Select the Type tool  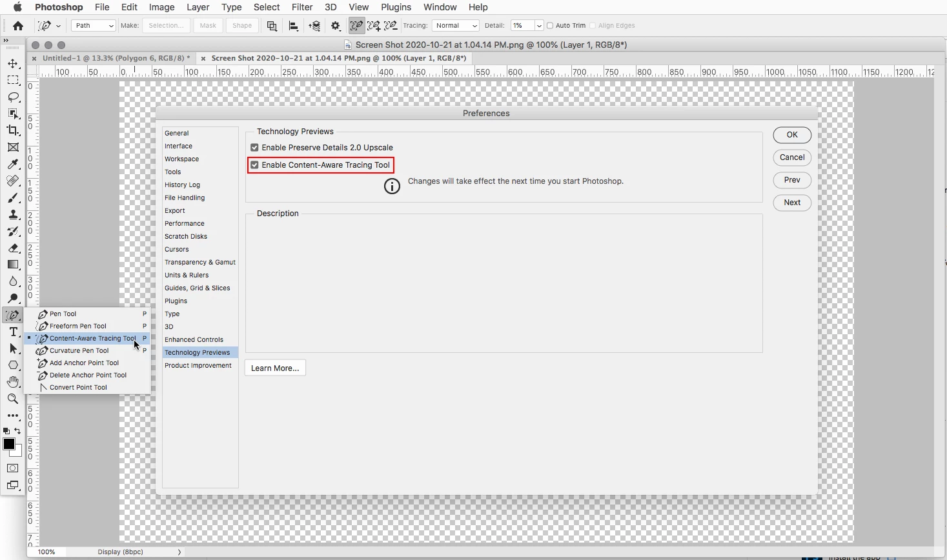pyautogui.click(x=13, y=332)
